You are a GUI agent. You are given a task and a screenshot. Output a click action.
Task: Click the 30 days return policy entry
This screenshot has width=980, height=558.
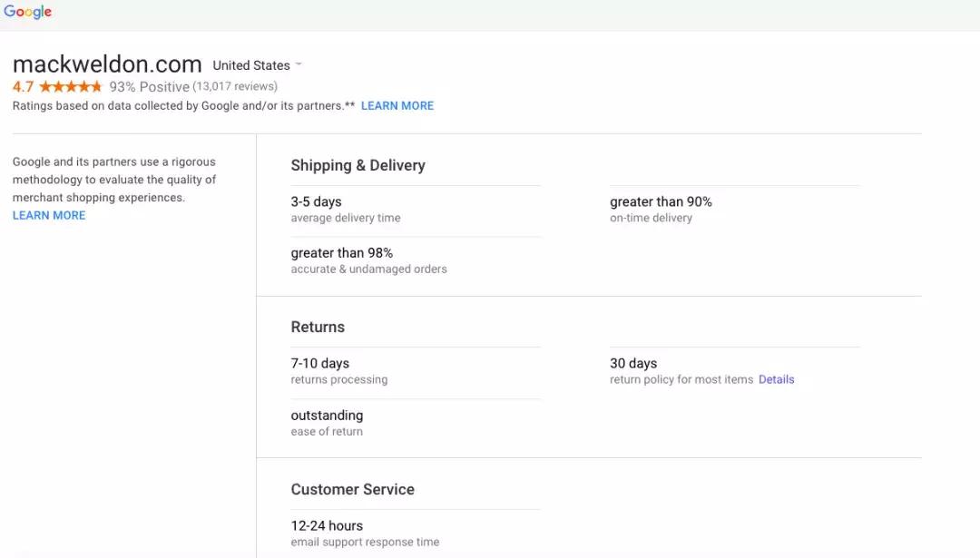coord(633,364)
